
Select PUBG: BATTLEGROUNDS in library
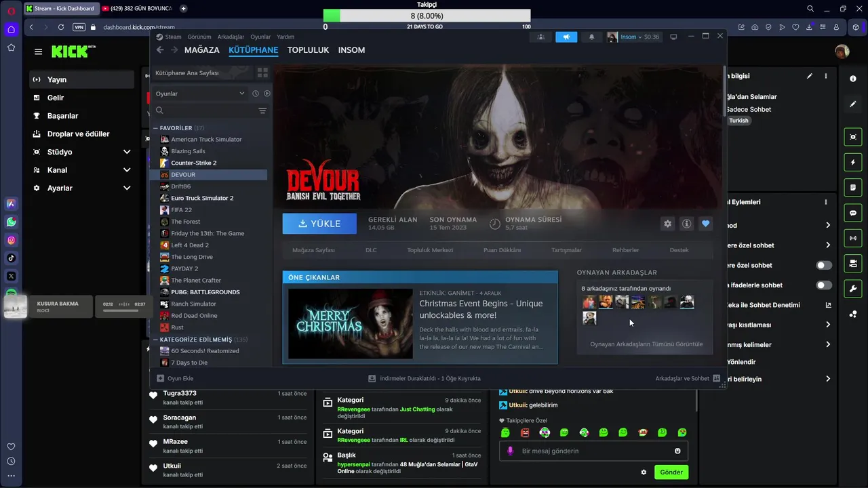point(205,292)
